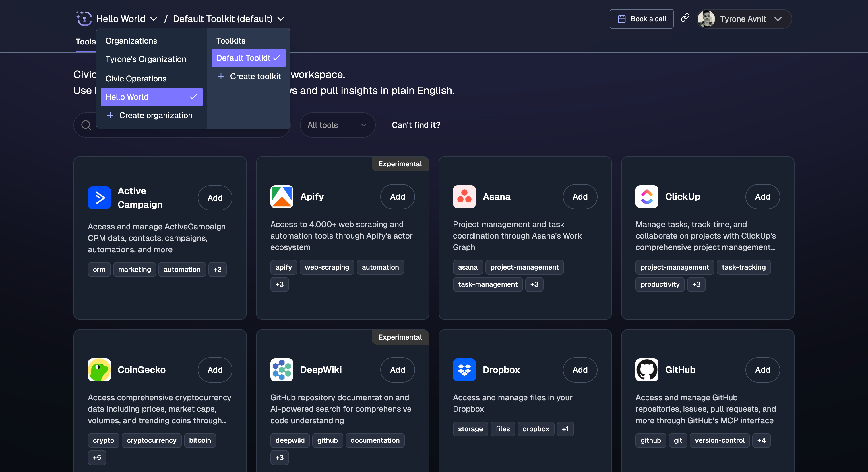This screenshot has width=868, height=472.
Task: Click the app logo in the top-left corner
Action: point(84,19)
